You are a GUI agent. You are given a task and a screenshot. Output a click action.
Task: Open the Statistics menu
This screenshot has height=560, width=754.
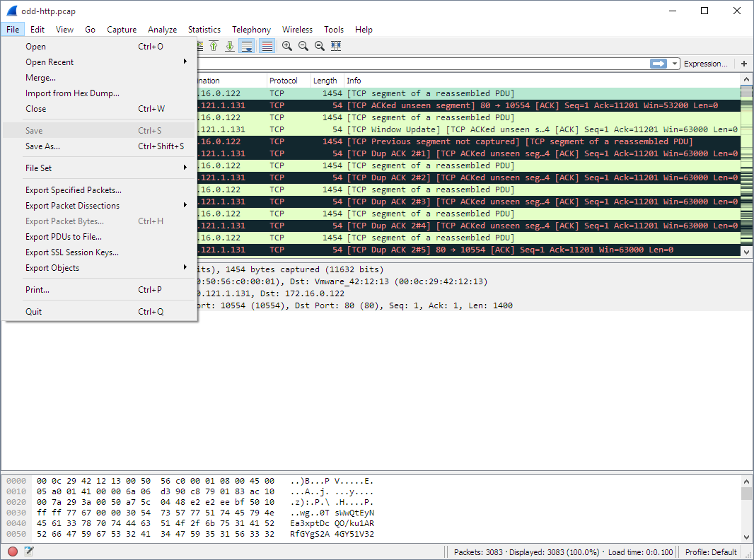(204, 30)
